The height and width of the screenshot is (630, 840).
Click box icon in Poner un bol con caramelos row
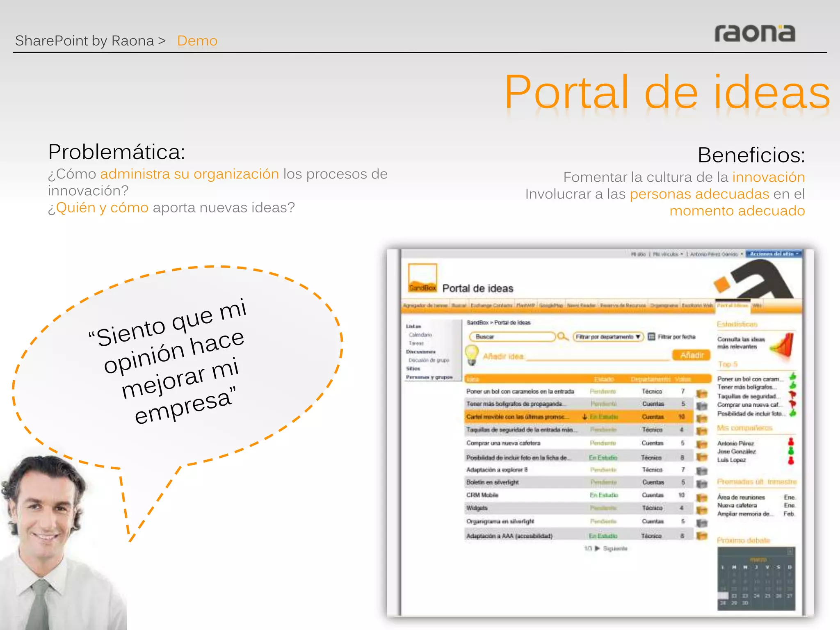tap(702, 393)
